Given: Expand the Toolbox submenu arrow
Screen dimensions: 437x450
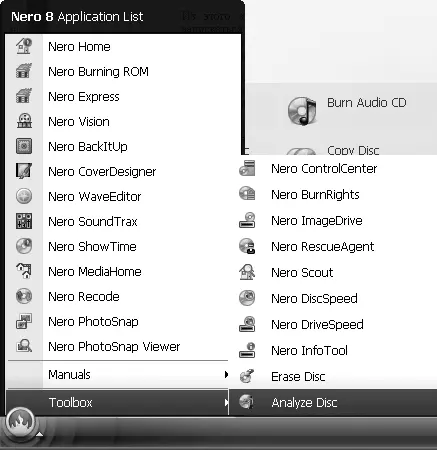Looking at the screenshot, I should tap(226, 402).
